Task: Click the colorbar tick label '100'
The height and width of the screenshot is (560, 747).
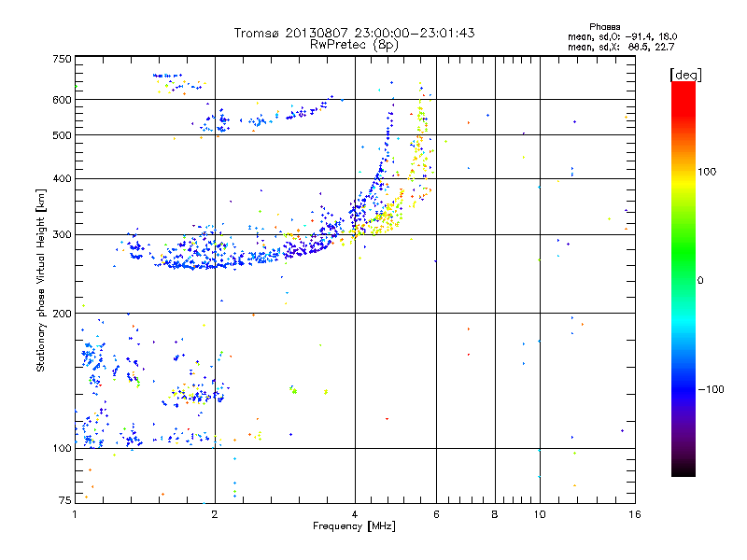Action: click(x=708, y=172)
